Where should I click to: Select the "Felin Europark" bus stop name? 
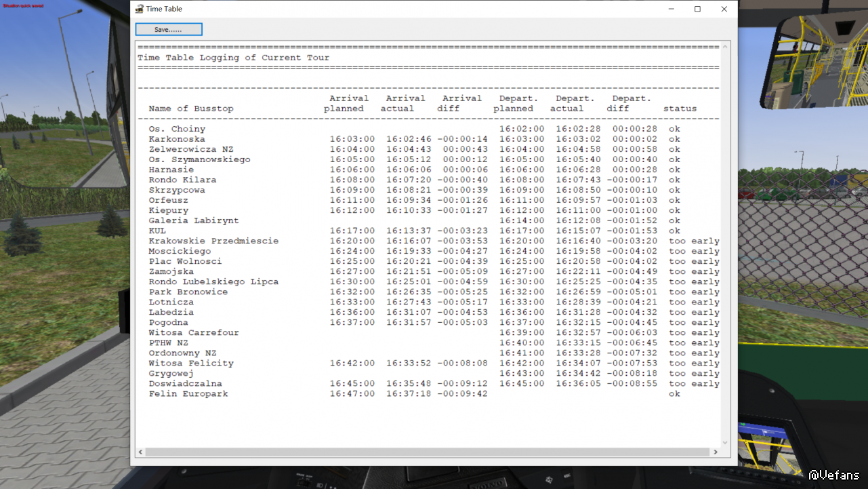[x=188, y=393]
